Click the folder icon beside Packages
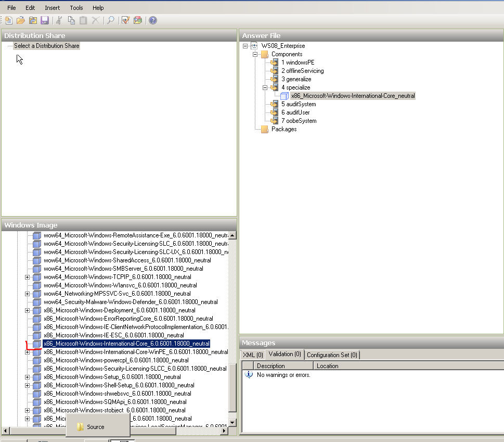This screenshot has width=504, height=442. (265, 129)
